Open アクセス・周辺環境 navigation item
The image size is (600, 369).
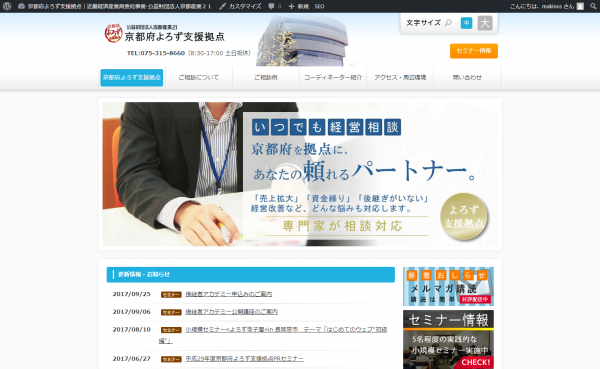[x=400, y=78]
